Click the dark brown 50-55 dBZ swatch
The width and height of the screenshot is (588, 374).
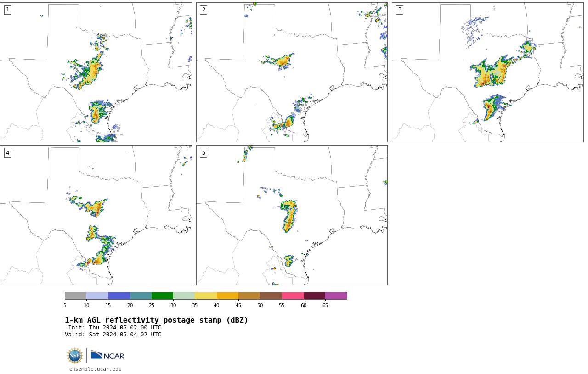tap(271, 296)
